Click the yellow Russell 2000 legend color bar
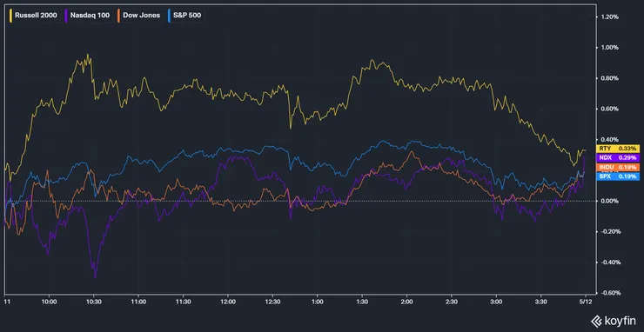Screen dimensions: 644x332 [10, 16]
